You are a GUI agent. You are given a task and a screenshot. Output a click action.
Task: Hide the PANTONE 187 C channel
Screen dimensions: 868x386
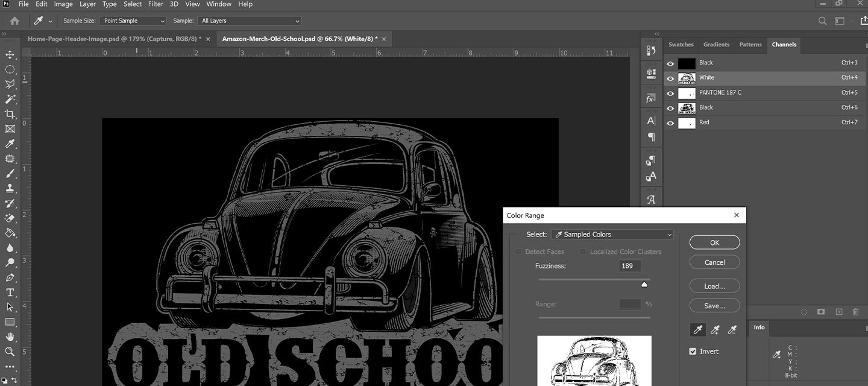tap(670, 93)
